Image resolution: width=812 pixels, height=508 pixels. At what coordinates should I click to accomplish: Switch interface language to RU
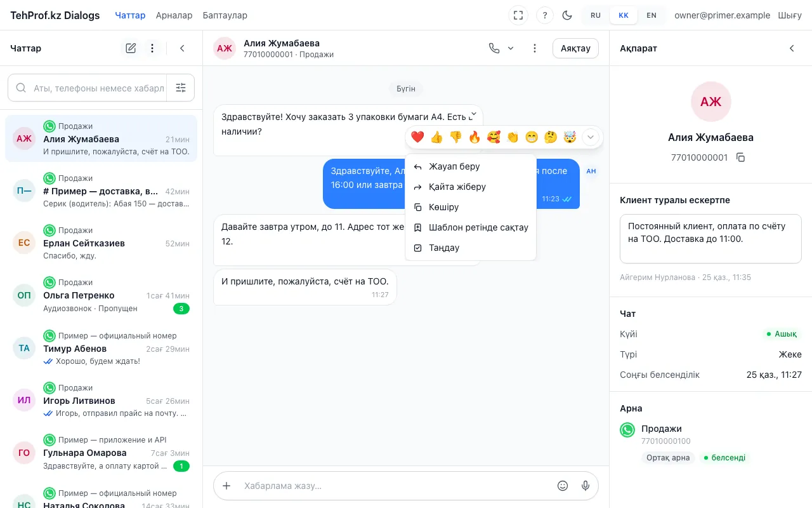(596, 15)
